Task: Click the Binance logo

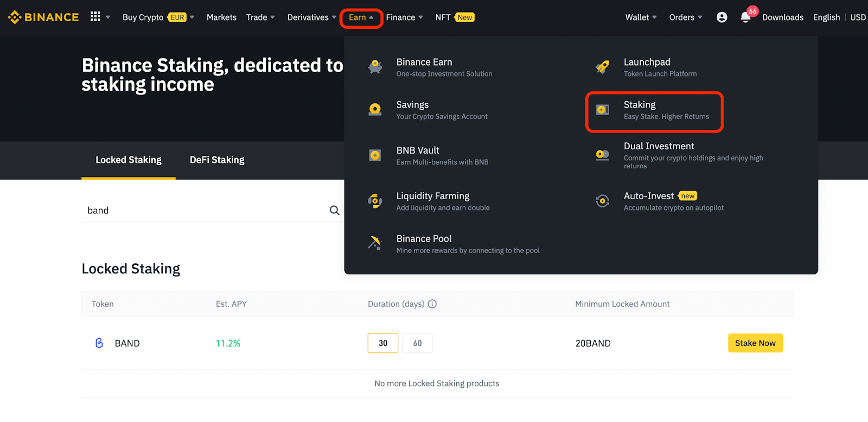Action: click(43, 17)
